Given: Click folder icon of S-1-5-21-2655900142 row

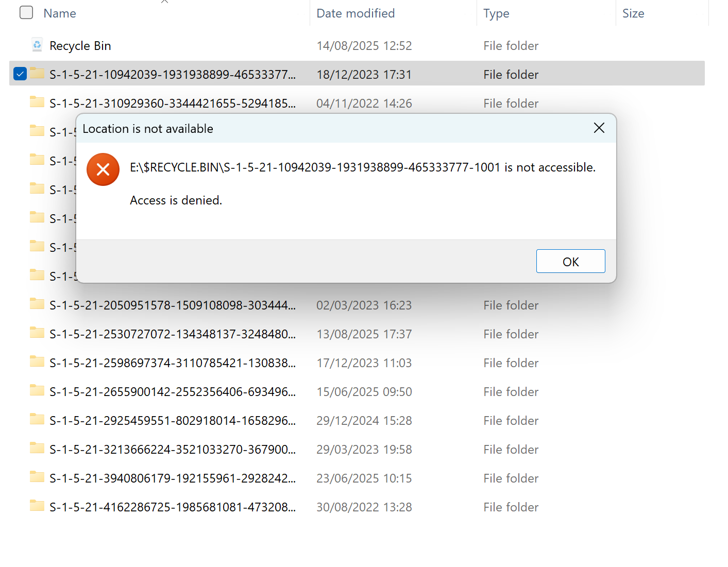Looking at the screenshot, I should tap(37, 390).
